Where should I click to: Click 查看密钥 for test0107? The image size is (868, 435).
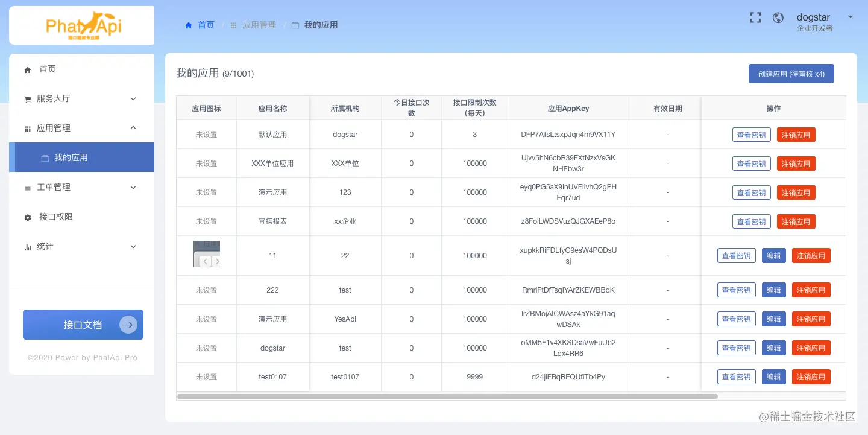click(x=737, y=377)
